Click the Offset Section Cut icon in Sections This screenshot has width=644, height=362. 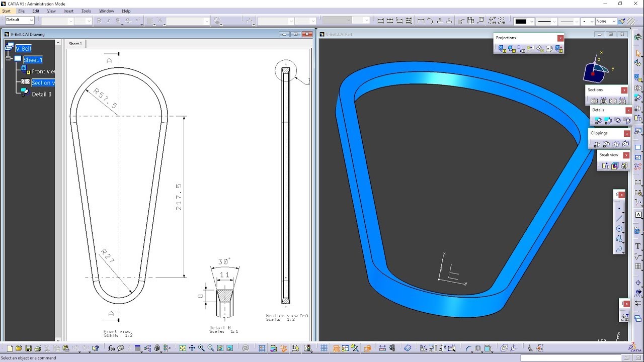click(613, 101)
